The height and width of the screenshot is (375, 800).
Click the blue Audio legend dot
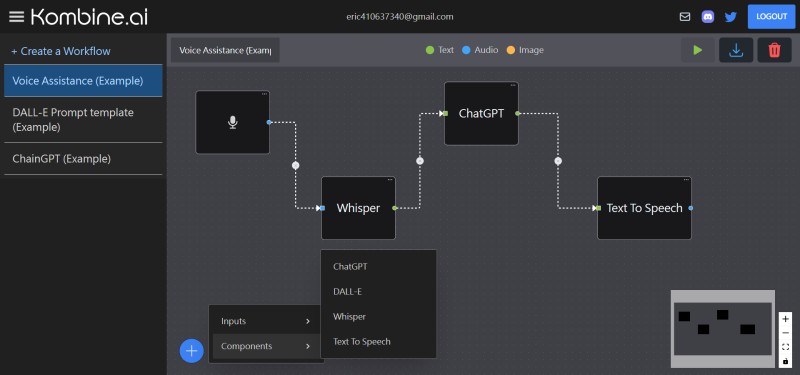[466, 50]
